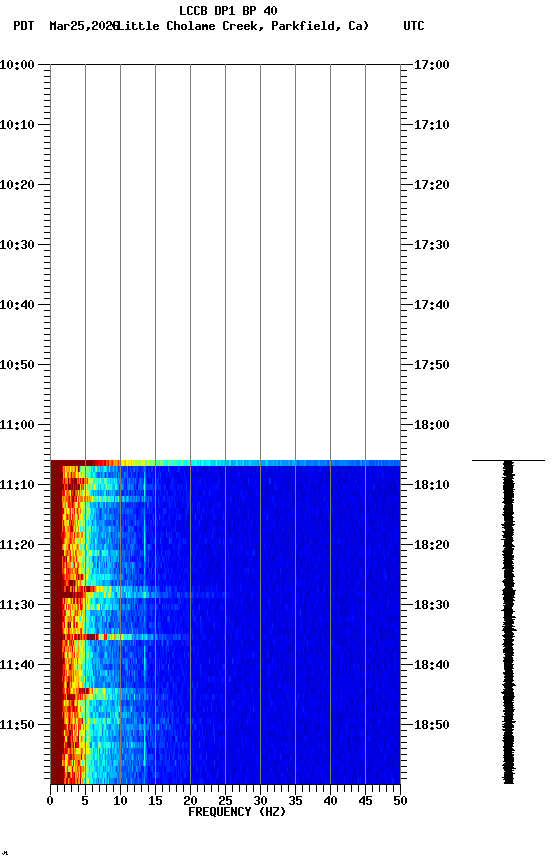Click the 11:40 PDT time label
552x864 pixels.
(x=17, y=666)
